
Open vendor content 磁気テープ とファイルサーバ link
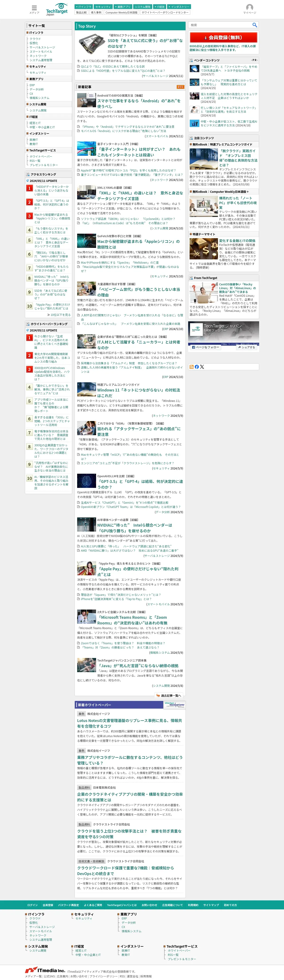[x=229, y=69]
